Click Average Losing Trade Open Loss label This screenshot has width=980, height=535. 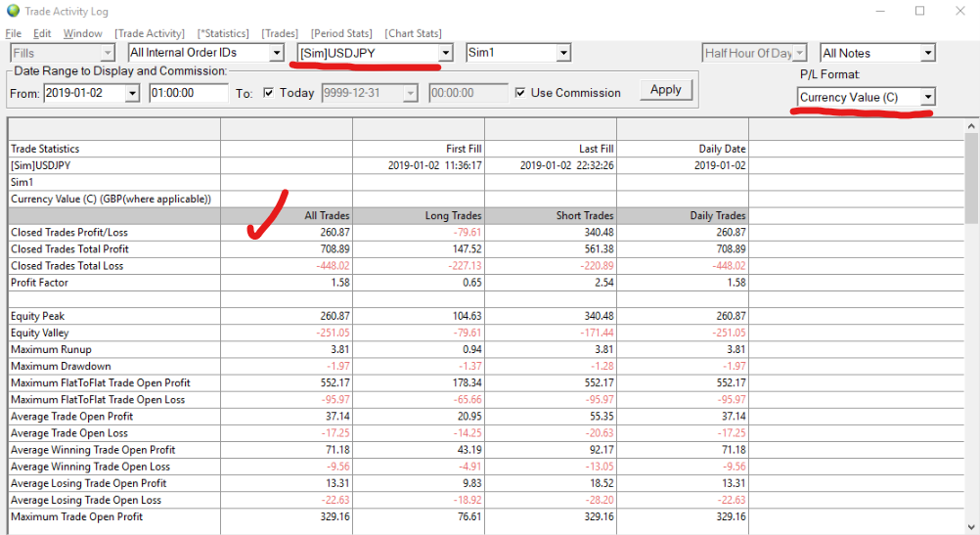tap(86, 500)
